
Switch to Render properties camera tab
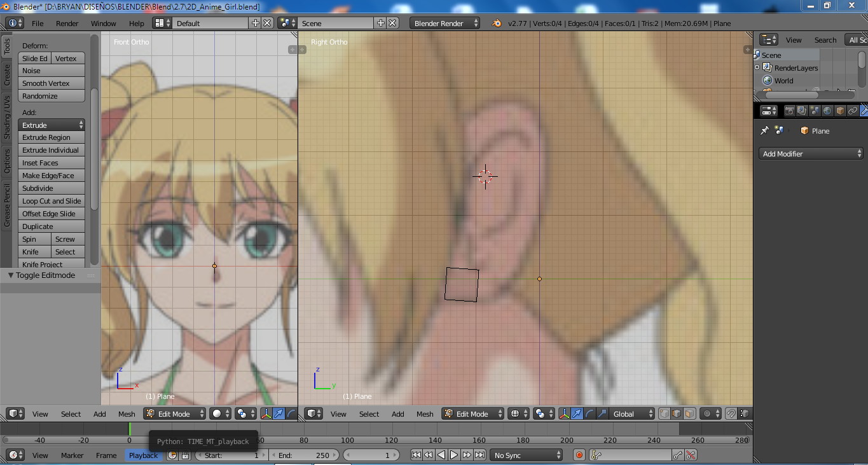click(789, 111)
